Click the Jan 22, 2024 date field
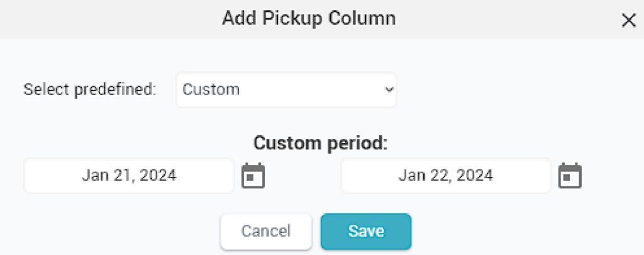 pos(446,176)
